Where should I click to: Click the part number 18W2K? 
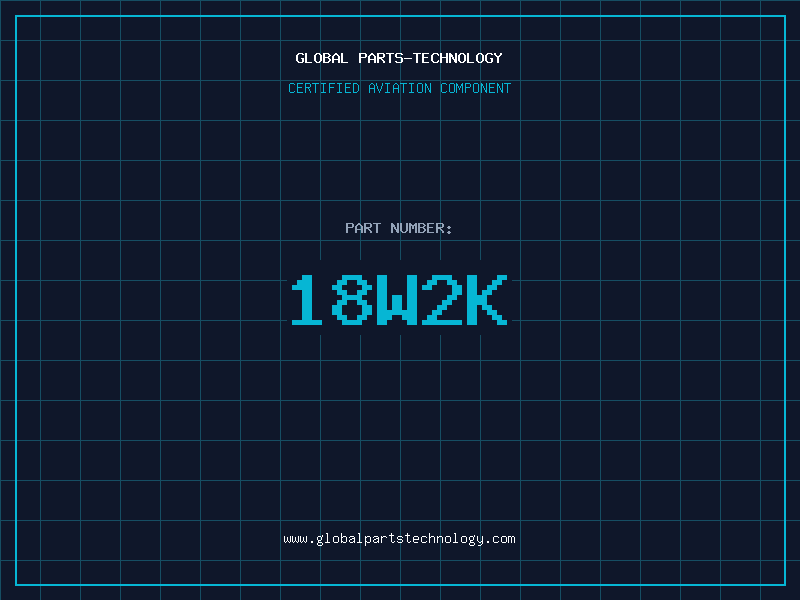[399, 299]
